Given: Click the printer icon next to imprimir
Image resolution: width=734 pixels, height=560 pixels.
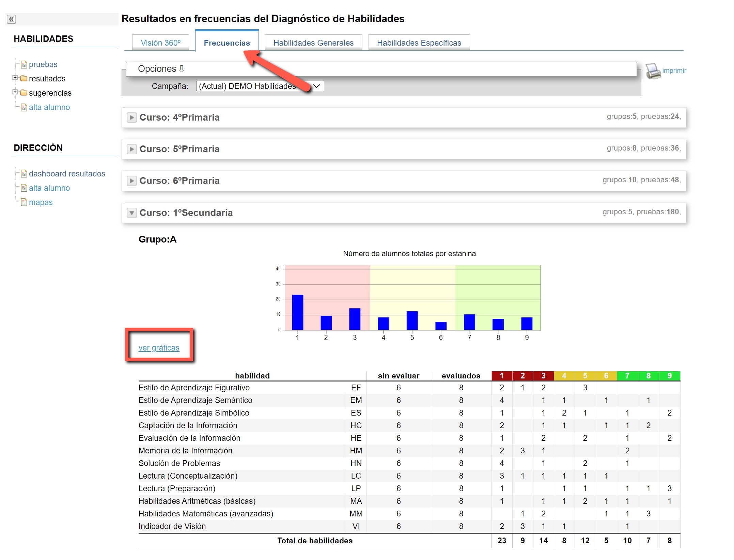Looking at the screenshot, I should pos(653,71).
